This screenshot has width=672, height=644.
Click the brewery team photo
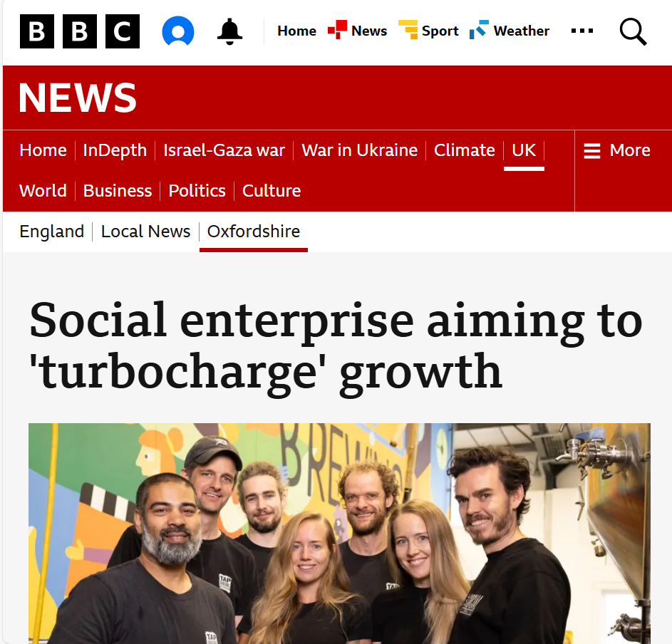tap(339, 534)
